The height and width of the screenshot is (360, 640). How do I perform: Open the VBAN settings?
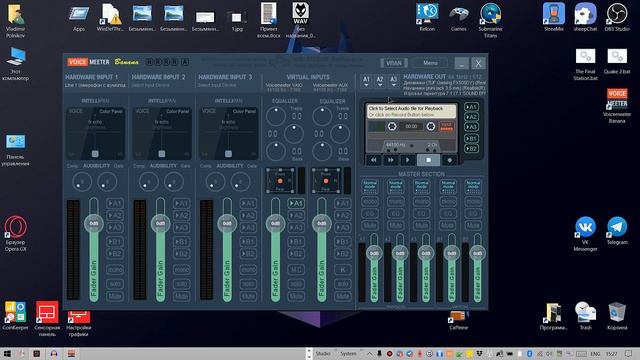tap(393, 63)
